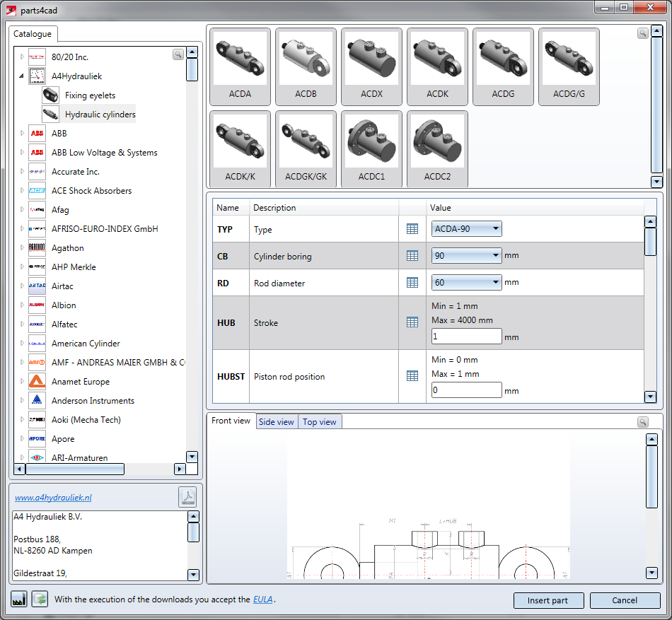
Task: Select the ACDGK/GK cylinder thumbnail
Action: (306, 149)
